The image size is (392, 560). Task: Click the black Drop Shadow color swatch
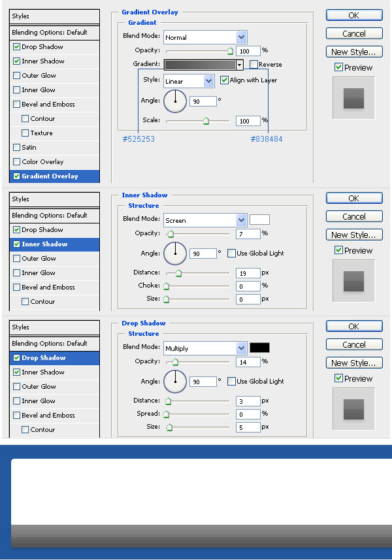[x=259, y=348]
